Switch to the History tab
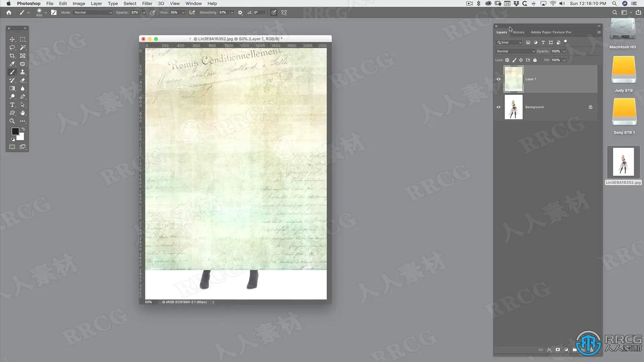644x362 pixels. coord(519,32)
